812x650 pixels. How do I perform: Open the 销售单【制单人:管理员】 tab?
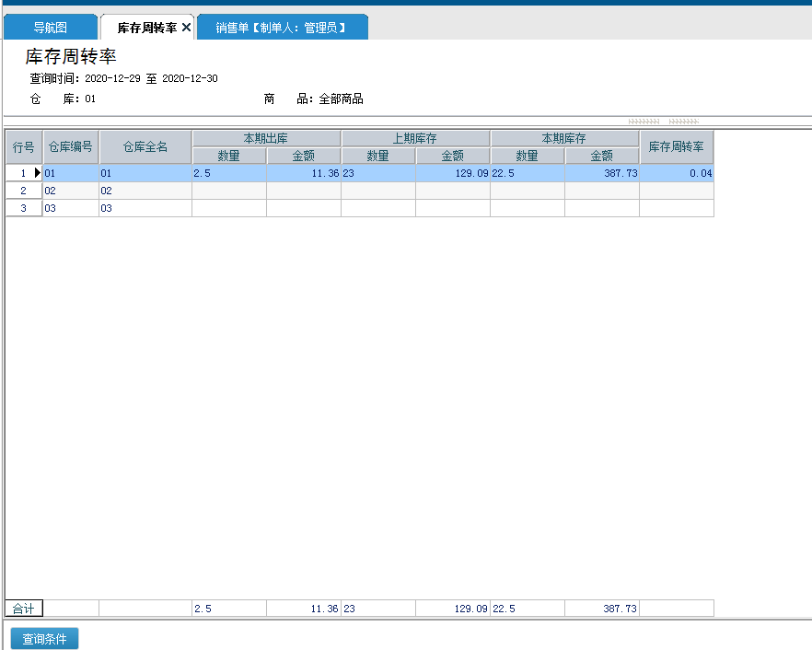point(283,28)
